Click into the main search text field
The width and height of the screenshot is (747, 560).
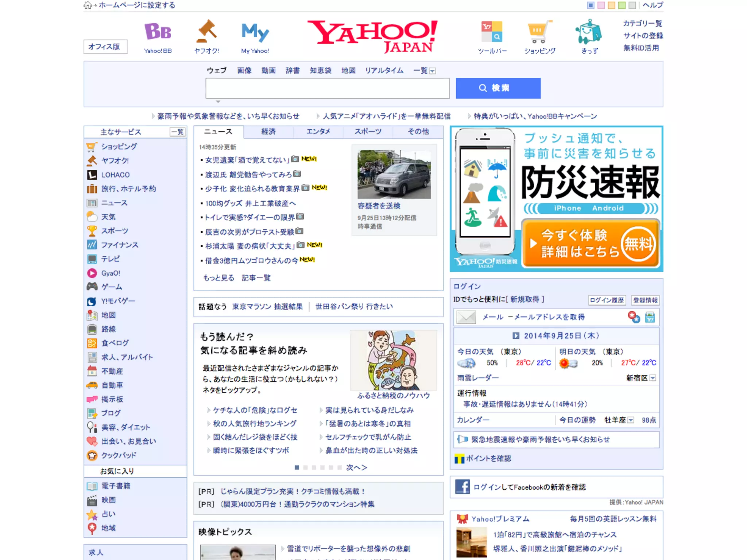[x=327, y=88]
